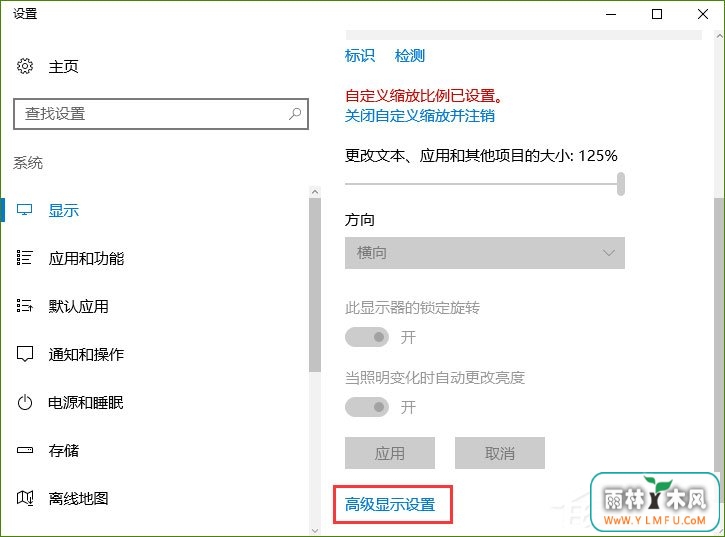
Task: Toggle the rotation lock switch
Action: [x=367, y=337]
